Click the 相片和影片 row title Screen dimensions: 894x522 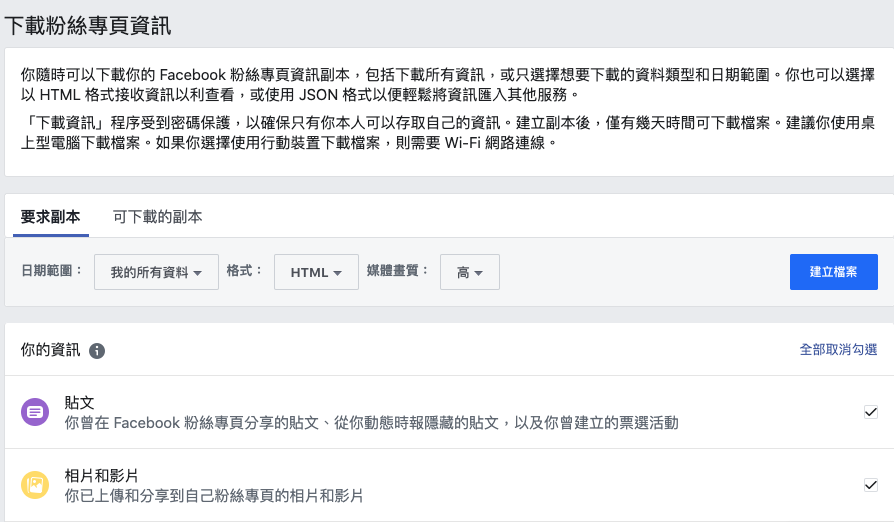101,476
